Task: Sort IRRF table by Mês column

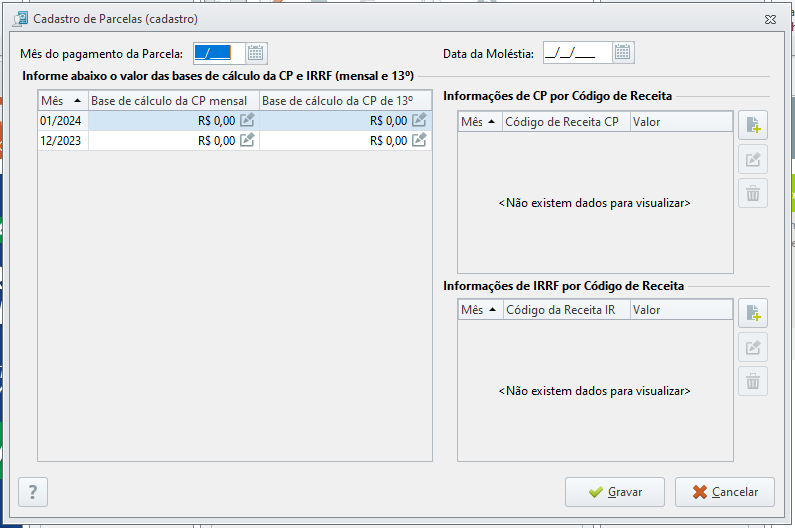Action: (480, 310)
